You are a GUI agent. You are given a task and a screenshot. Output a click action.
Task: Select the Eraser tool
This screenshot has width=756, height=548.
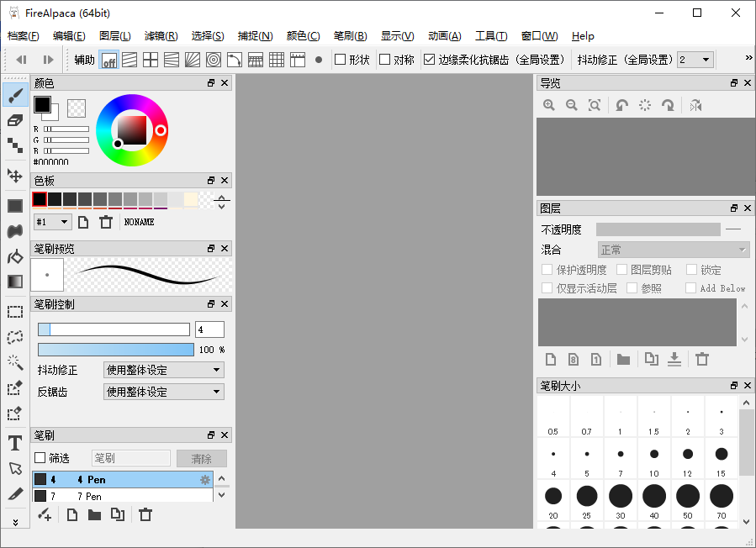click(x=15, y=120)
